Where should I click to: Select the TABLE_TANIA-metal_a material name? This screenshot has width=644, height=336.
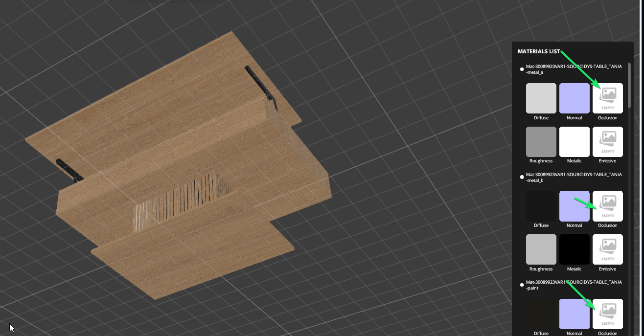pos(574,69)
